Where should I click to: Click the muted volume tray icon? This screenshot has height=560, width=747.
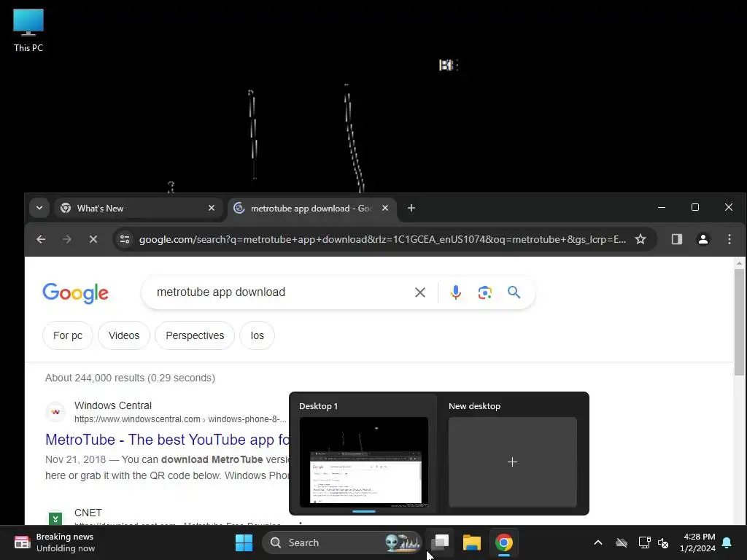663,542
